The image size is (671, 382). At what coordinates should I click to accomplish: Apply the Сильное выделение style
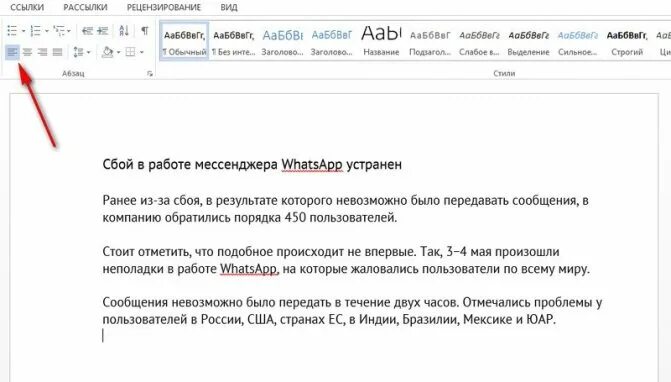[x=578, y=41]
